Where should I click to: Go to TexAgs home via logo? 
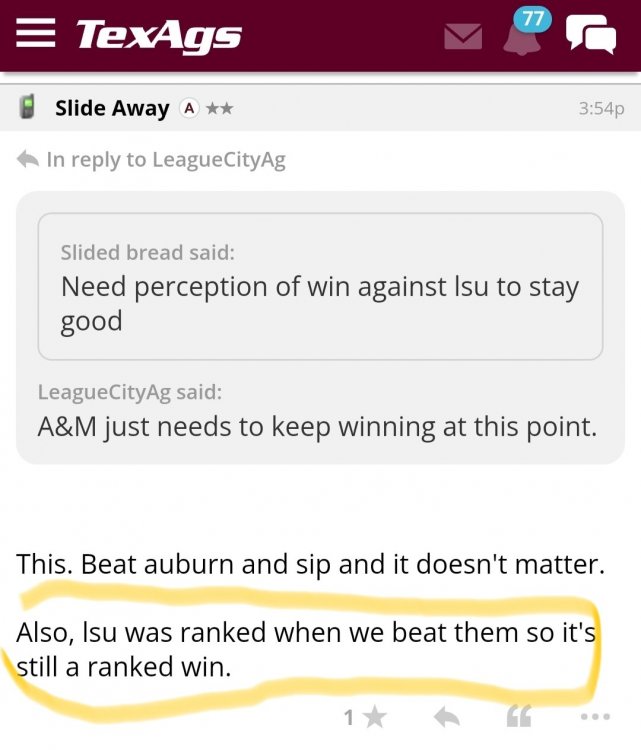point(158,36)
